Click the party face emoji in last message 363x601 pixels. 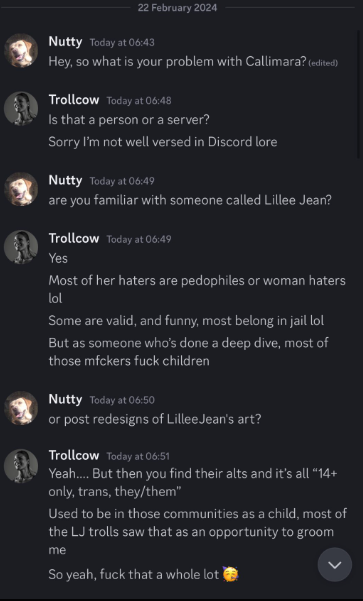click(x=230, y=574)
